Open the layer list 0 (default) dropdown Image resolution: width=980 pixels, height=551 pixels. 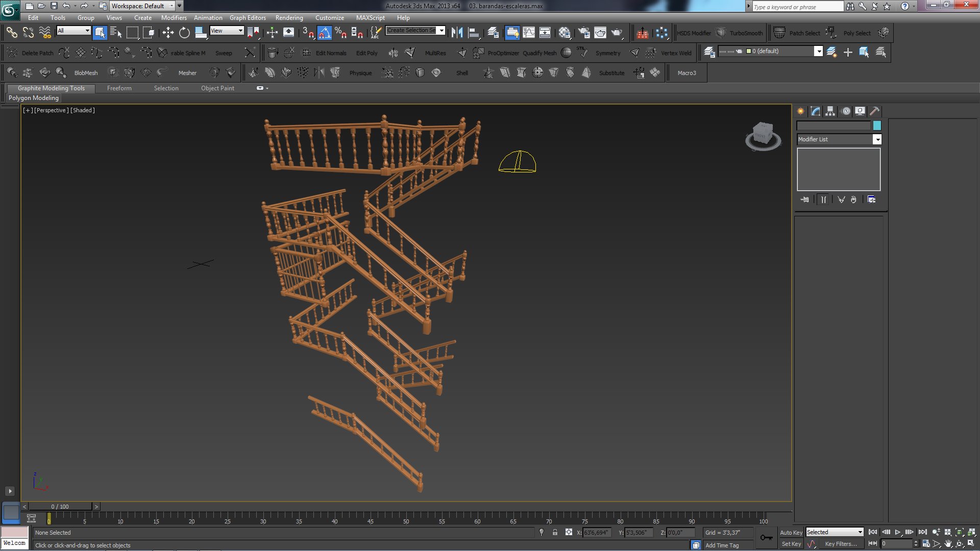(818, 51)
